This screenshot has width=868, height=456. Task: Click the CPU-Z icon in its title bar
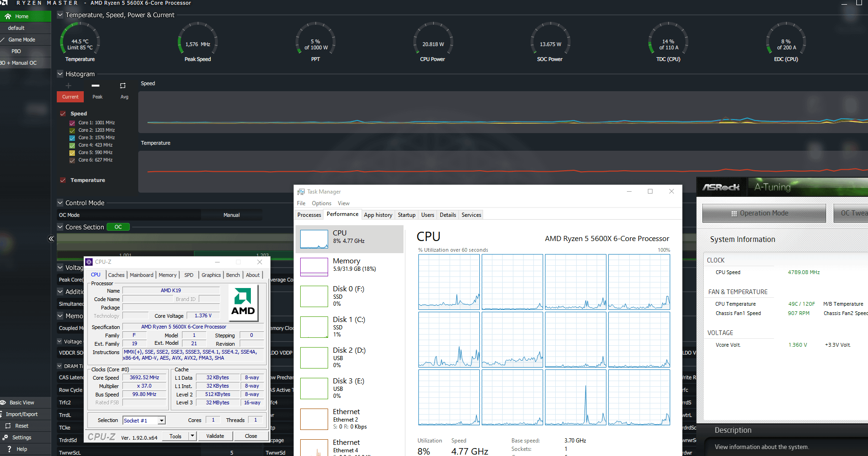tap(89, 262)
